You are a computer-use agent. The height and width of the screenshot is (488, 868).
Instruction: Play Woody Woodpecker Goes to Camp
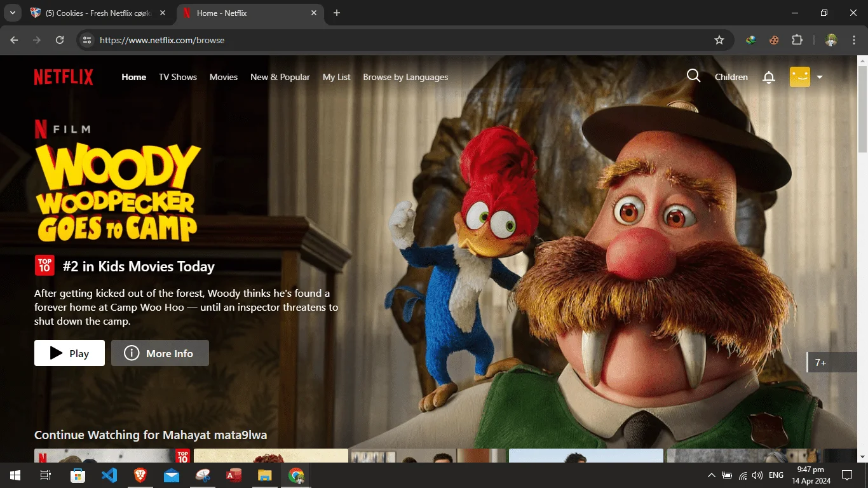point(69,353)
